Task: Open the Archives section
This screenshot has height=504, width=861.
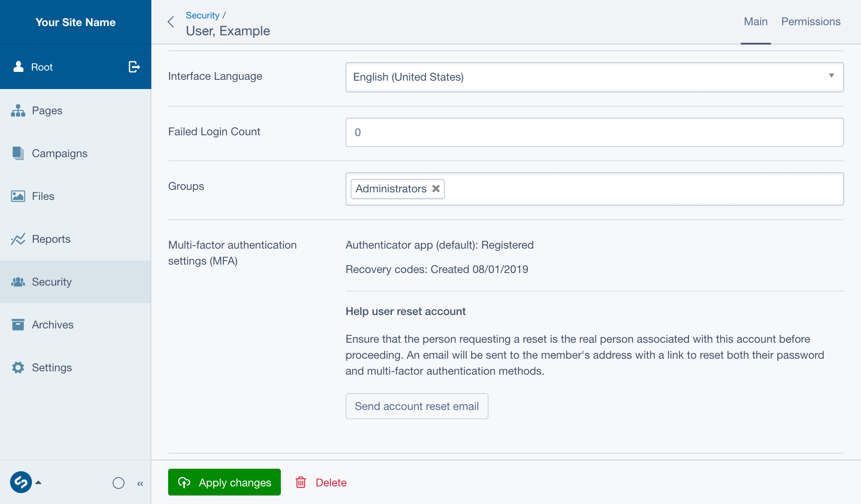Action: [52, 325]
